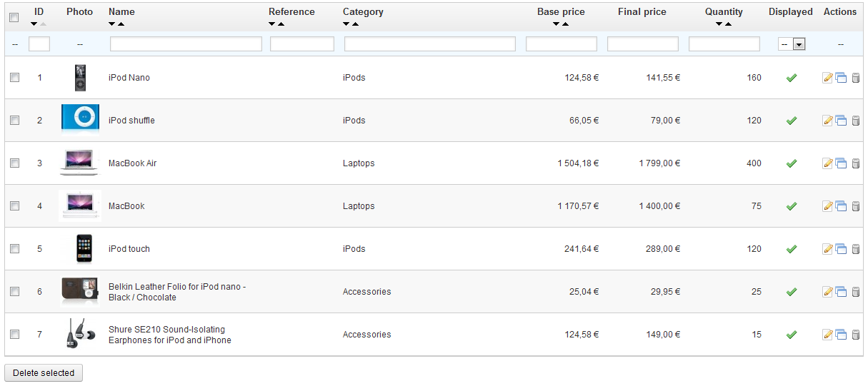Image resolution: width=868 pixels, height=386 pixels.
Task: Duplicate the iPod shuffle product
Action: (x=841, y=121)
